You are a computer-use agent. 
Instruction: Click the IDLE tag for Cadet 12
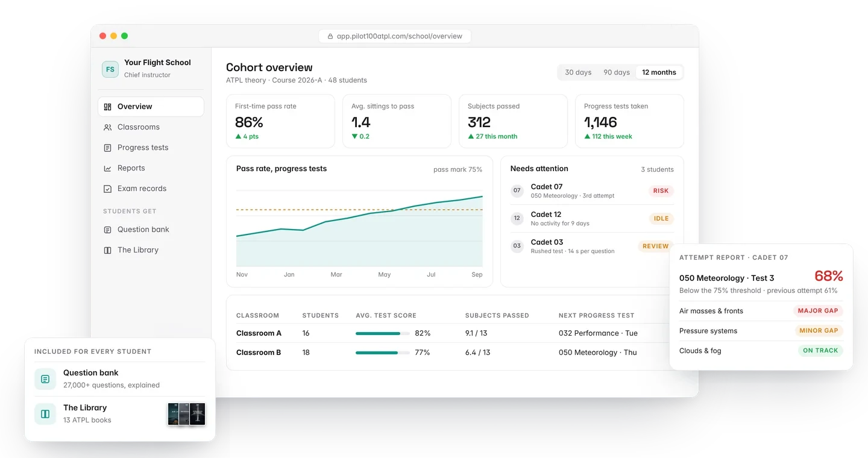click(x=661, y=219)
